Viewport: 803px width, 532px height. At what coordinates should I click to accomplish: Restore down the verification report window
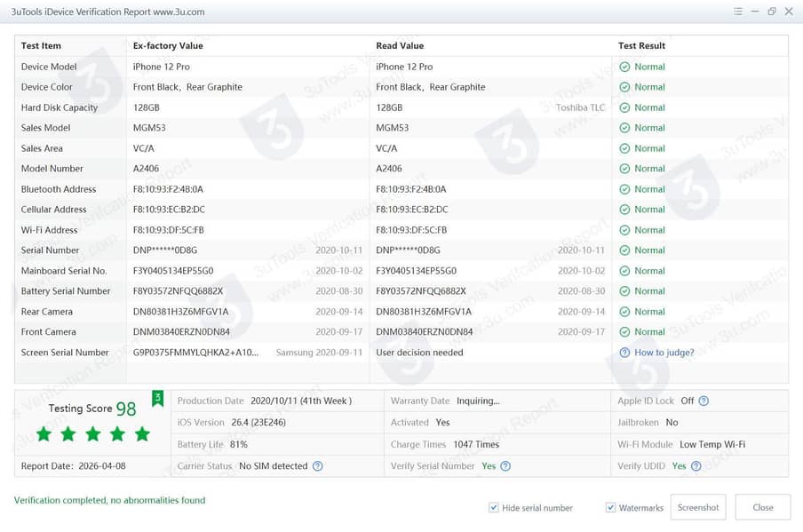pos(772,12)
